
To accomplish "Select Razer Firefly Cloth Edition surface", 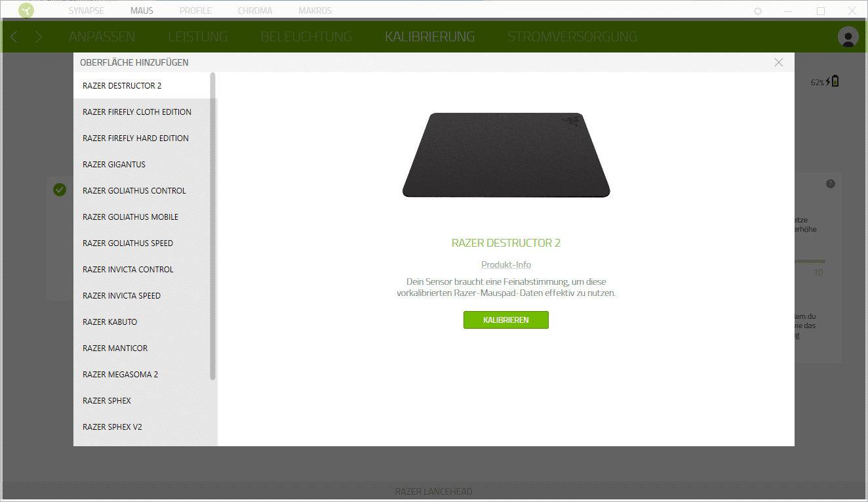I will 137,112.
